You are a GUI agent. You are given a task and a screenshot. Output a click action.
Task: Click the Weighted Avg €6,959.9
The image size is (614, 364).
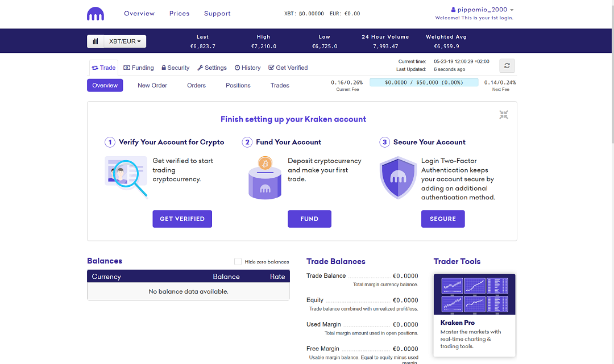[x=446, y=46]
